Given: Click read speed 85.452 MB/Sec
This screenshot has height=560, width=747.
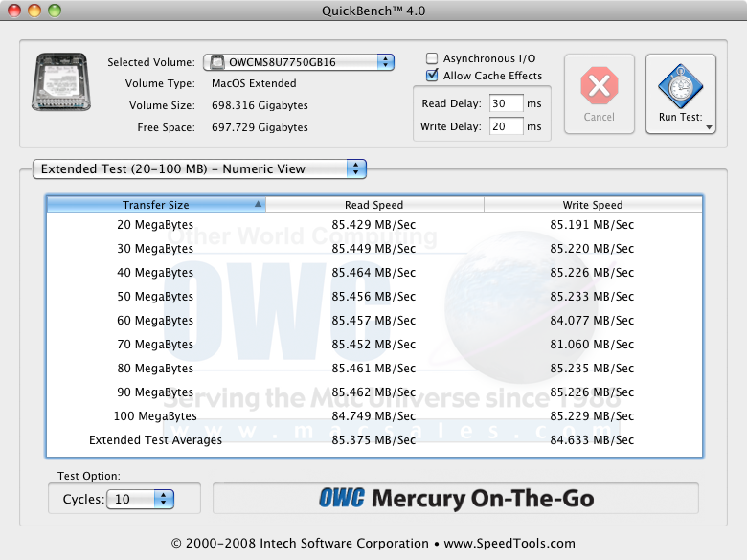Looking at the screenshot, I should (x=373, y=345).
